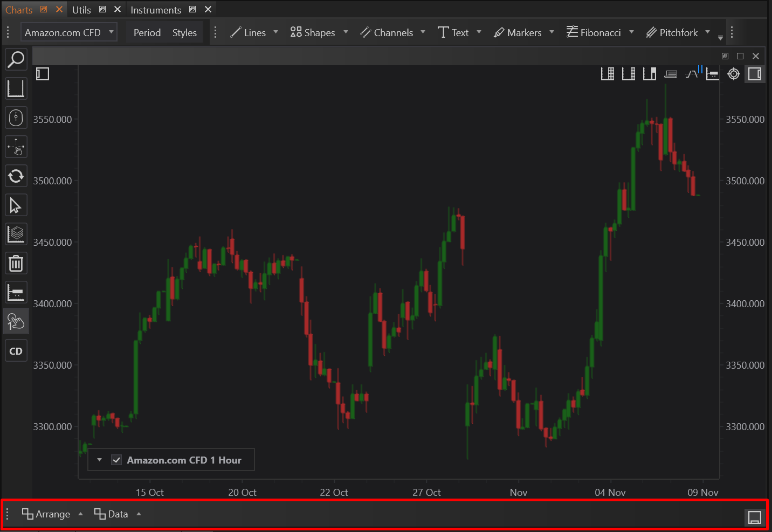Click the crosshair target icon
The image size is (772, 532).
click(734, 74)
